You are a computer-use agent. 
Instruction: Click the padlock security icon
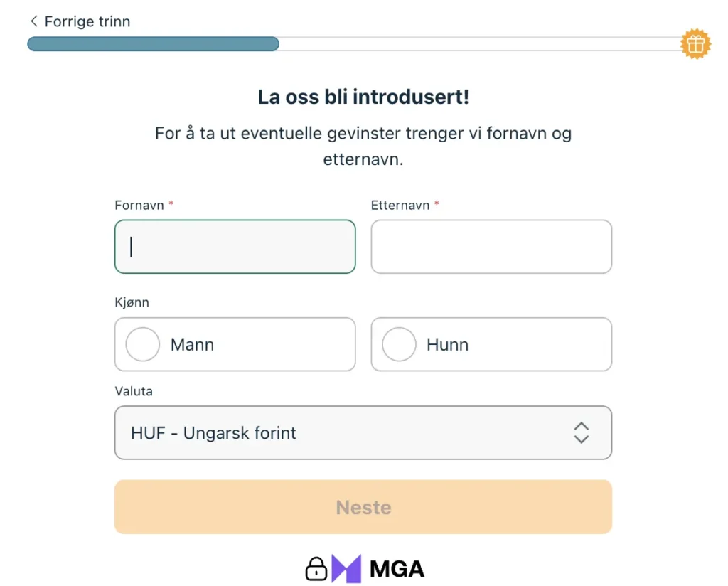[x=316, y=568]
